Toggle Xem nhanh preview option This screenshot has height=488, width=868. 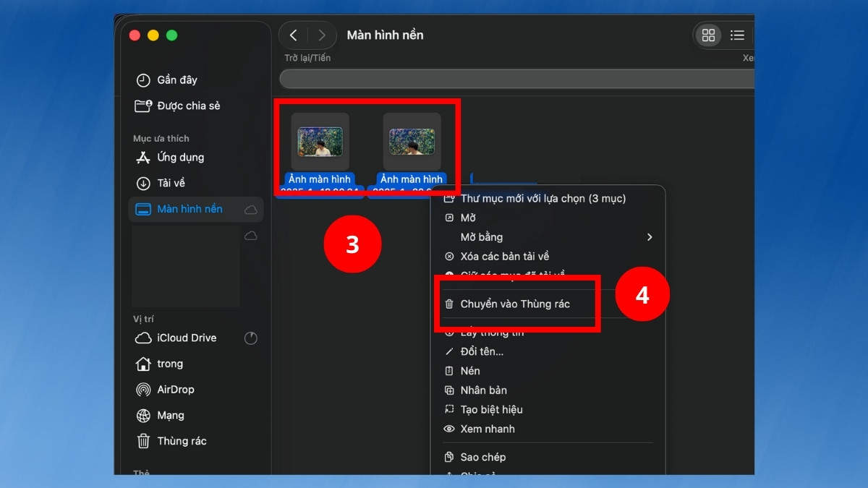point(486,429)
